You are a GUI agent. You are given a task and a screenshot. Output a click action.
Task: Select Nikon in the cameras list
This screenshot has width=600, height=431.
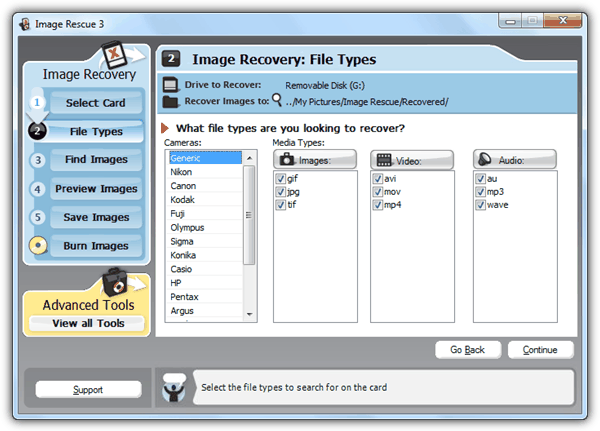(205, 172)
